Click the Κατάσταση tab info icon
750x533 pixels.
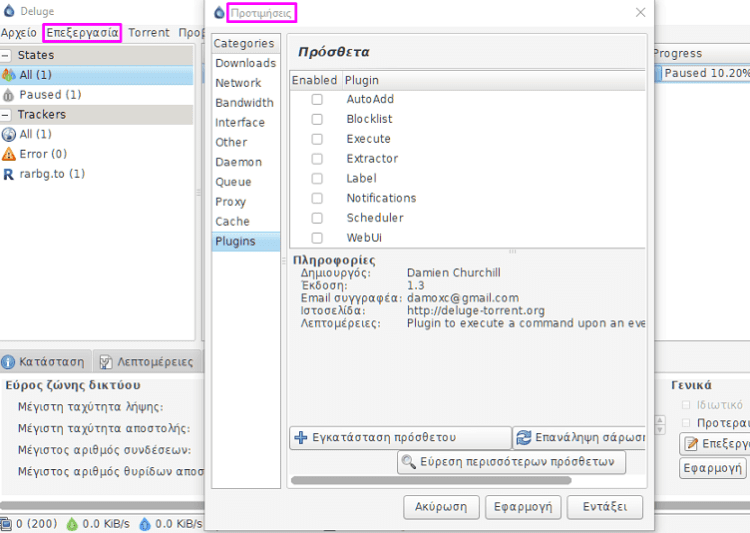(8, 362)
